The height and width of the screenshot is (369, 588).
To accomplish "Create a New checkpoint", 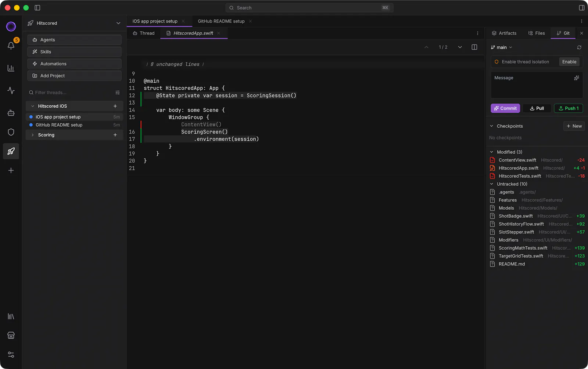I will click(x=574, y=126).
